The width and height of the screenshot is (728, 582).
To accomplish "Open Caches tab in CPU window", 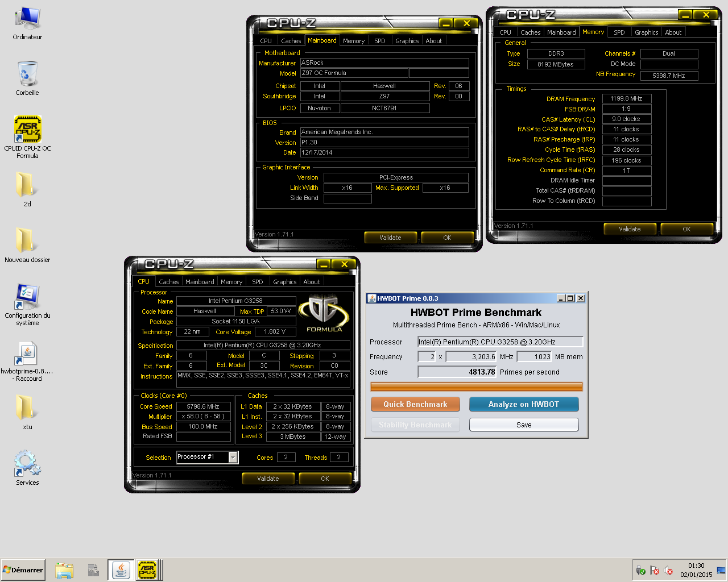I will (x=169, y=282).
